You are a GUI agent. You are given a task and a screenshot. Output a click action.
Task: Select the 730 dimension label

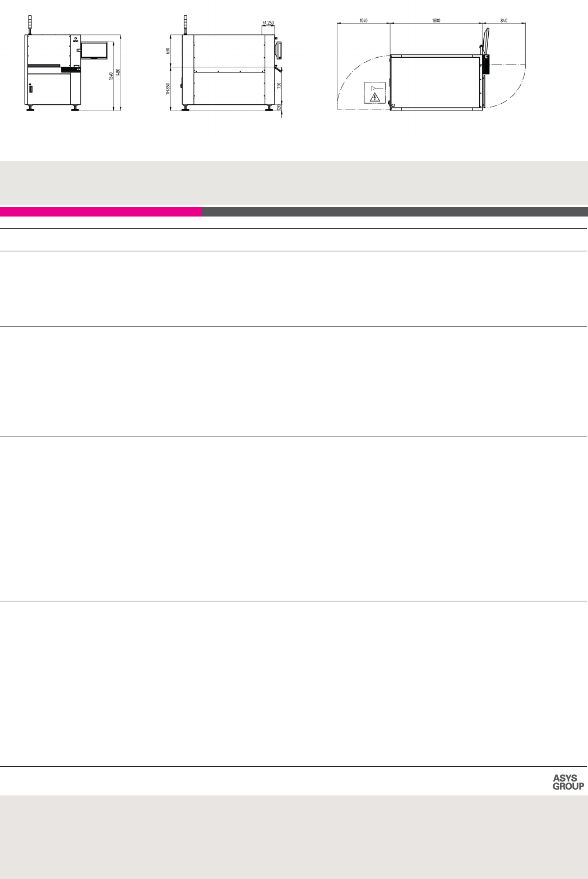coord(279,86)
